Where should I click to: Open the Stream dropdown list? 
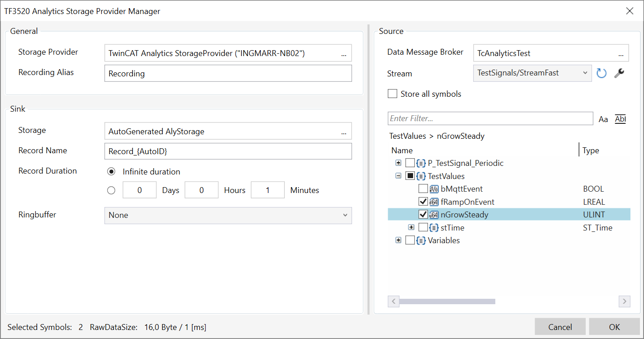(532, 73)
